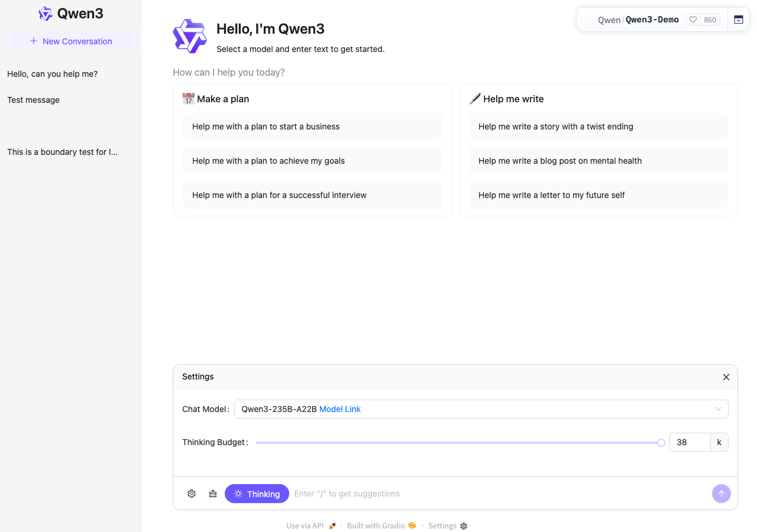This screenshot has height=532, width=757.
Task: Open Settings from the page footer
Action: [x=448, y=526]
